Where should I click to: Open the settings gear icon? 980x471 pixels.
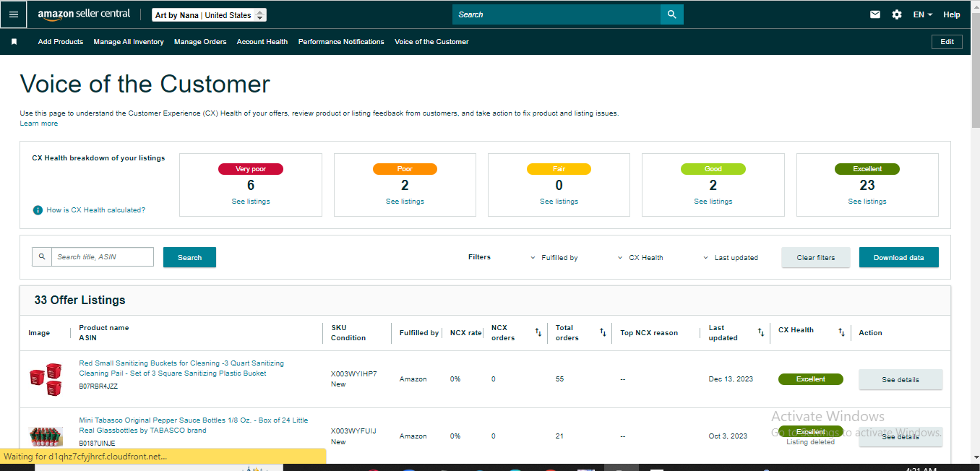[x=897, y=14]
